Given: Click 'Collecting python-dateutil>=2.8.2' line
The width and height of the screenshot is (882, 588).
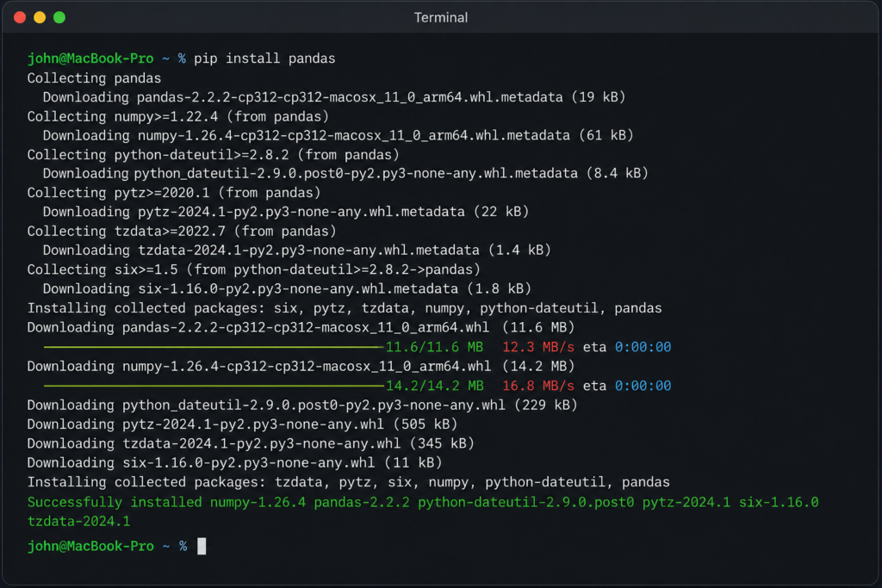Looking at the screenshot, I should point(214,155).
